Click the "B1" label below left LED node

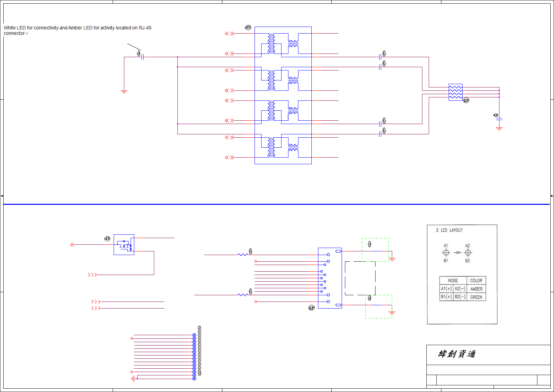[446, 261]
